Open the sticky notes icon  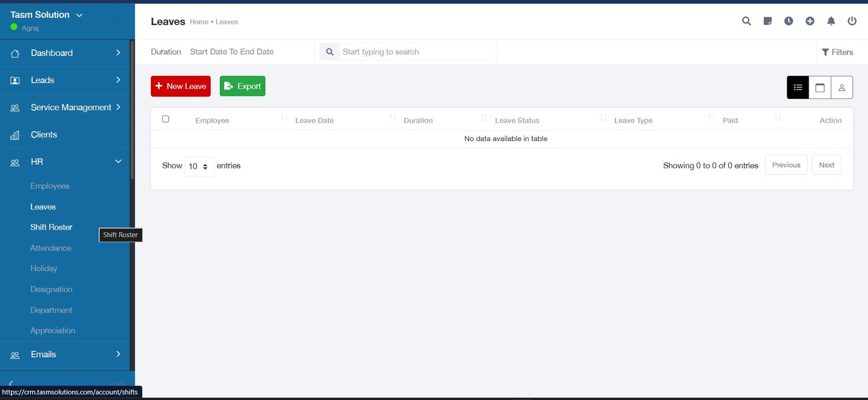(768, 21)
